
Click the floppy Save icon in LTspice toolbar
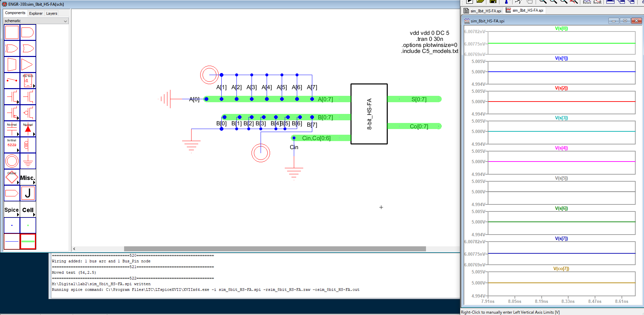pos(493,2)
